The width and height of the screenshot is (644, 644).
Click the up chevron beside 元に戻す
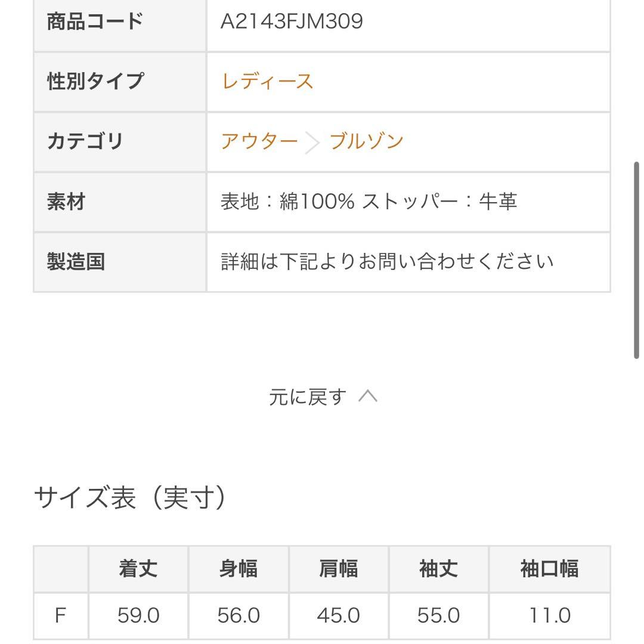tap(368, 396)
